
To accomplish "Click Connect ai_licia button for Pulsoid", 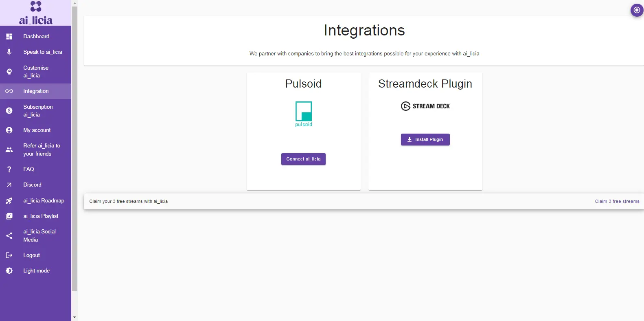I will click(303, 159).
